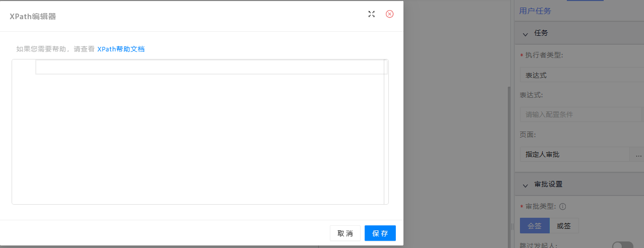Viewport: 644px width, 248px height.
Task: Click the 用户任务 panel title
Action: pos(535,11)
